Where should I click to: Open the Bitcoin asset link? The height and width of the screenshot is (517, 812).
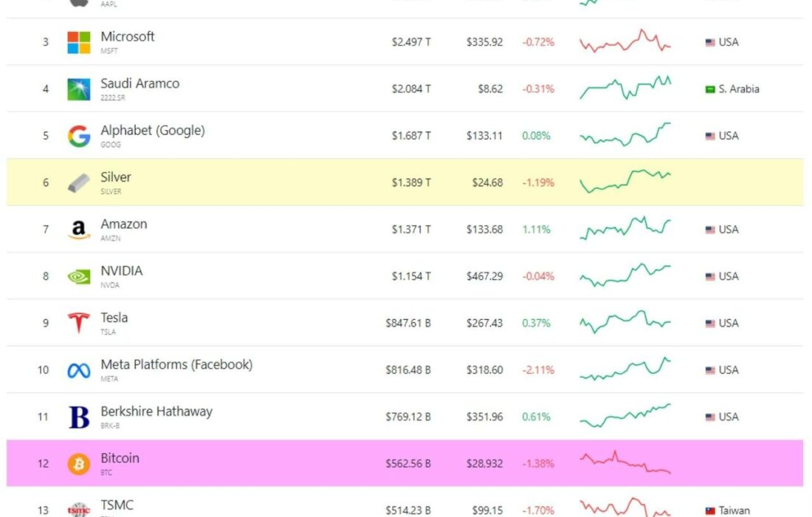click(x=120, y=458)
